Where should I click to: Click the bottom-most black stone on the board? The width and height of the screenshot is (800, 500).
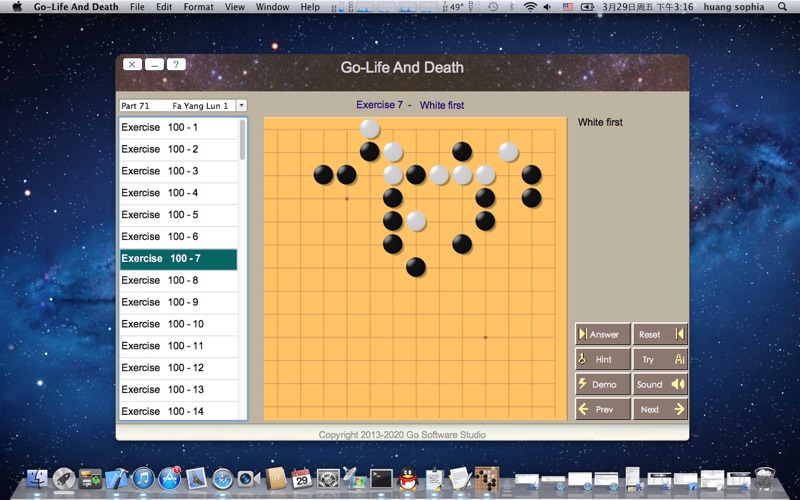[x=416, y=267]
